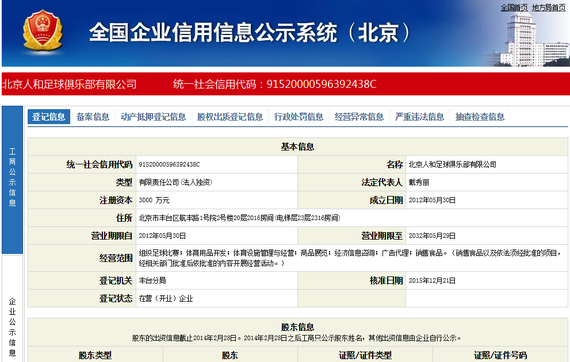This screenshot has width=570, height=362.
Task: Click the registration status 在营（开业）企业
Action: click(166, 298)
